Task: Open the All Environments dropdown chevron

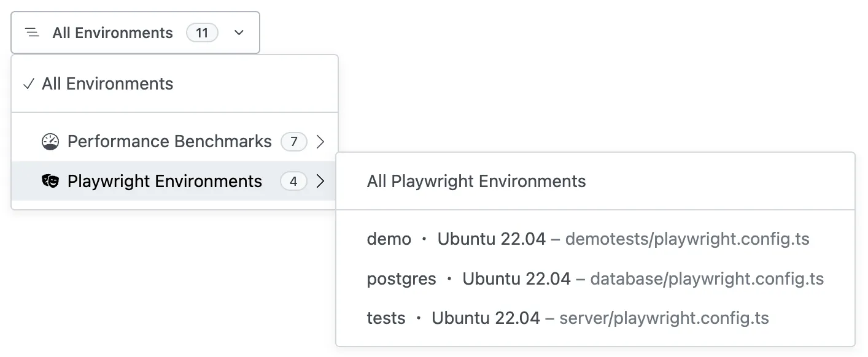Action: pyautogui.click(x=239, y=33)
